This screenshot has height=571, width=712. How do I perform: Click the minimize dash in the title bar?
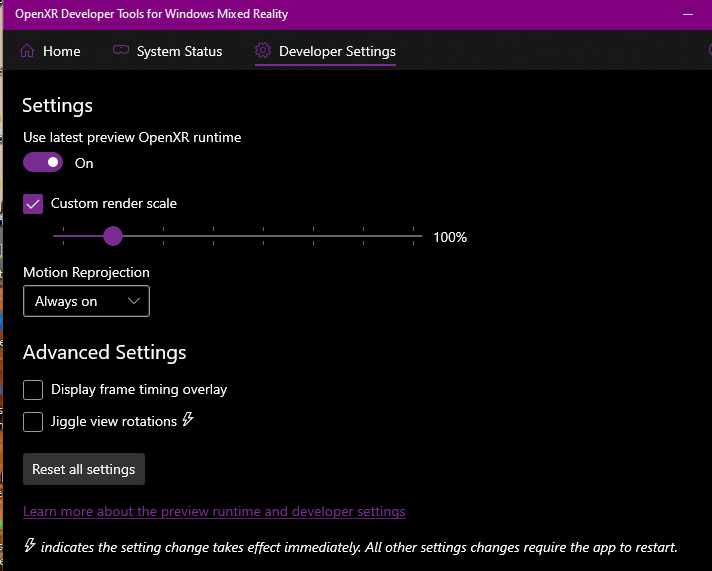pyautogui.click(x=688, y=16)
